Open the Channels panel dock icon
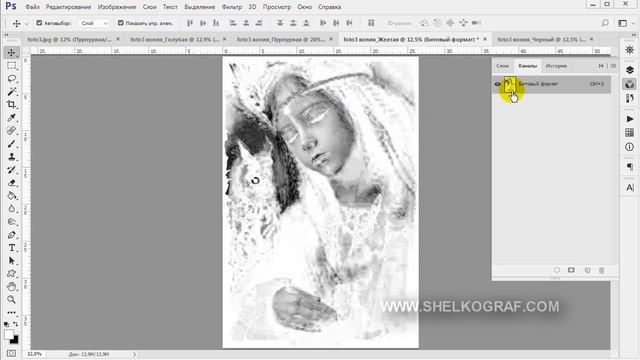The image size is (640, 360). click(x=629, y=84)
